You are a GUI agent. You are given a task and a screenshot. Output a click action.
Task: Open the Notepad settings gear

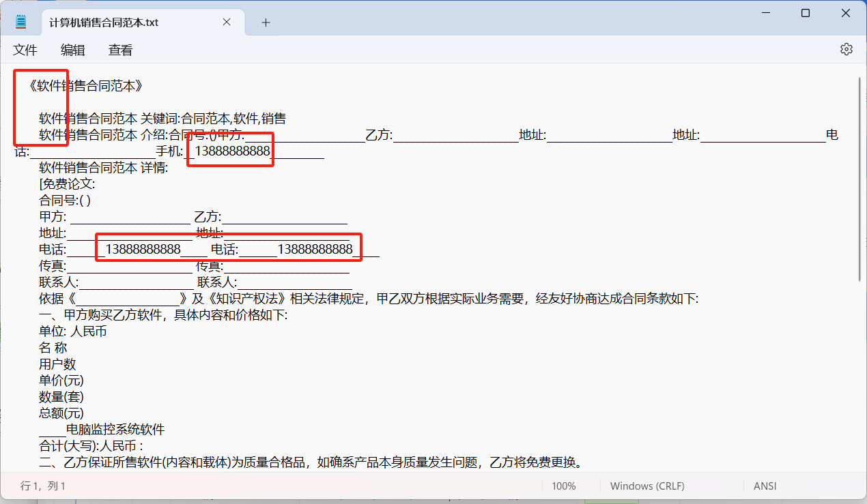847,49
